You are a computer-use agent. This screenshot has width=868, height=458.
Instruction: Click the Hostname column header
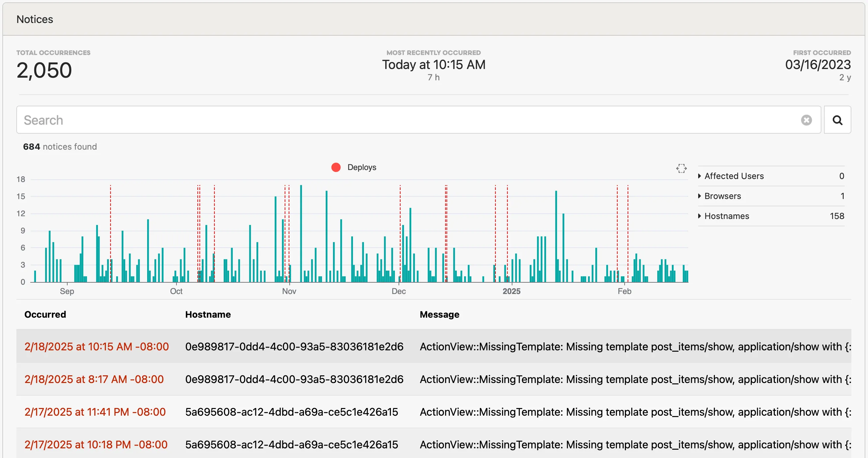tap(208, 314)
